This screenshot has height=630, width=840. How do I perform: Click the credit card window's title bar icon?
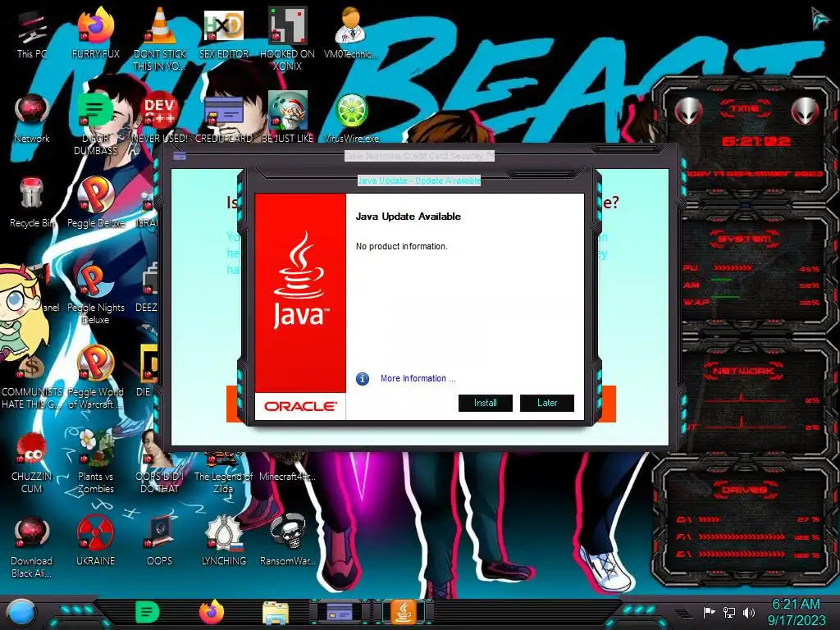coord(180,156)
